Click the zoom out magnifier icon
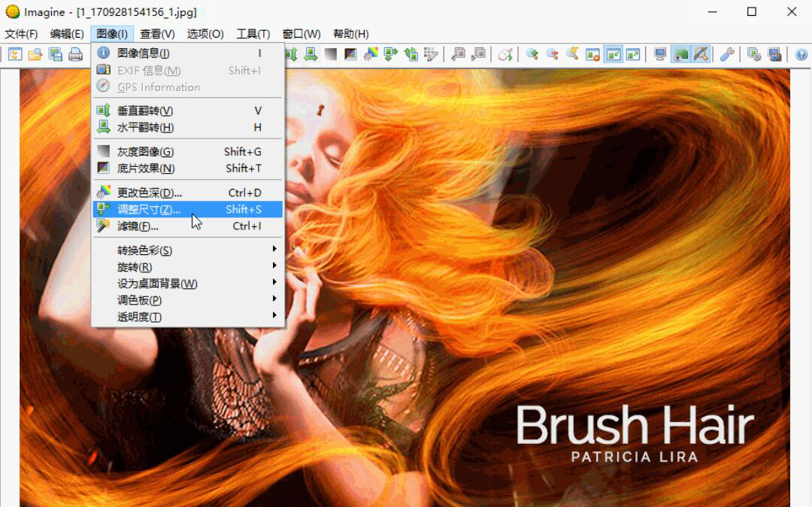 pyautogui.click(x=553, y=54)
